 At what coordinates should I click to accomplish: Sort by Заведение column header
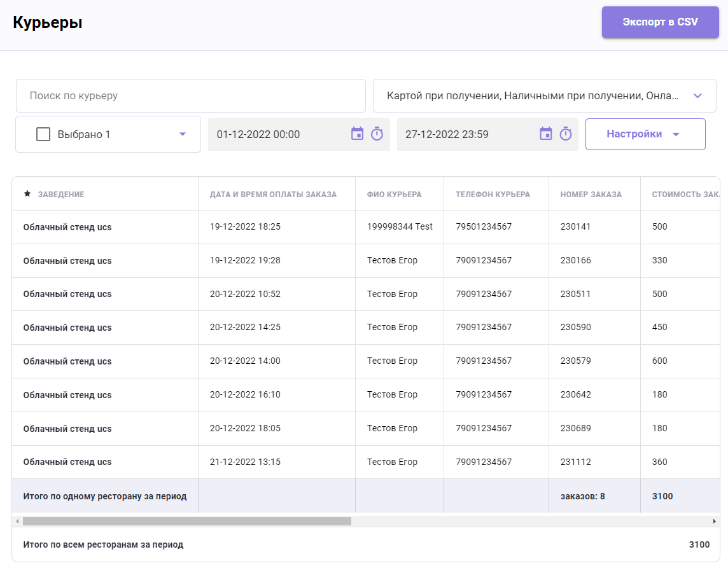[x=61, y=195]
